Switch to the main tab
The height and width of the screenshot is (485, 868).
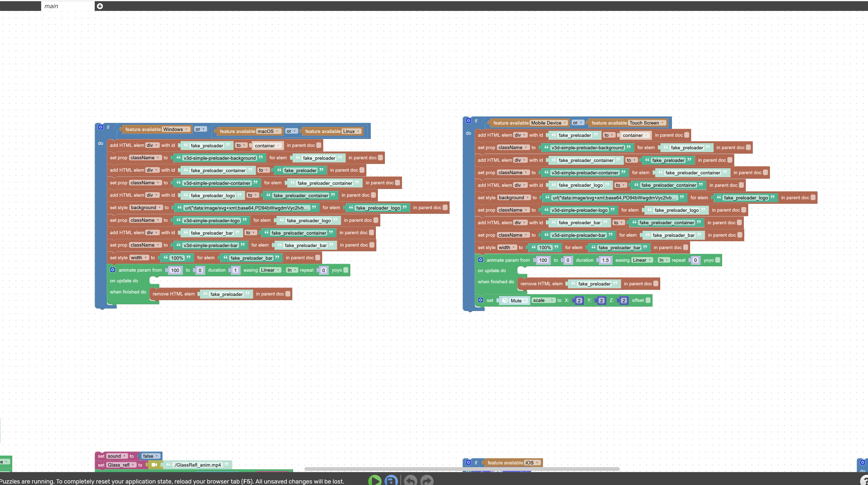click(x=68, y=6)
